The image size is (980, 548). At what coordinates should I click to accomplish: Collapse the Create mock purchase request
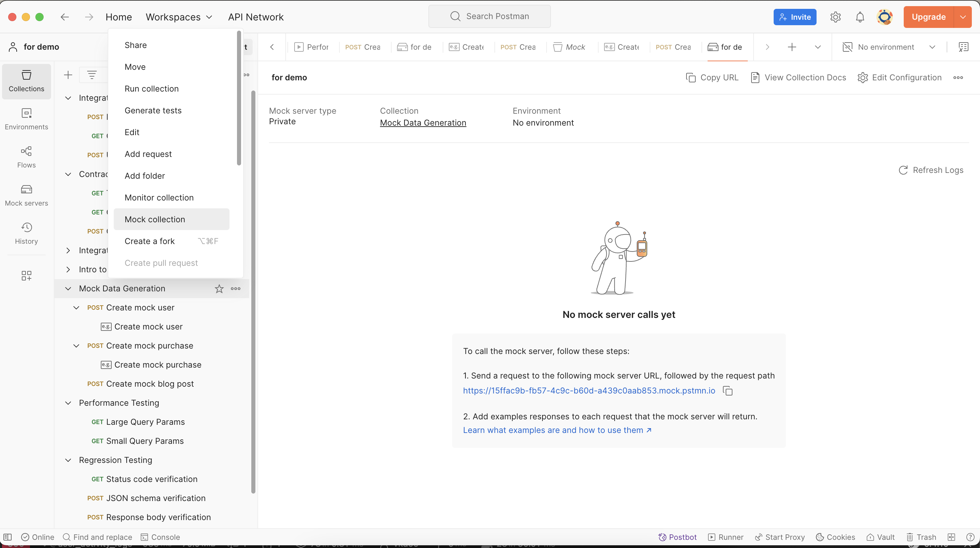tap(76, 346)
